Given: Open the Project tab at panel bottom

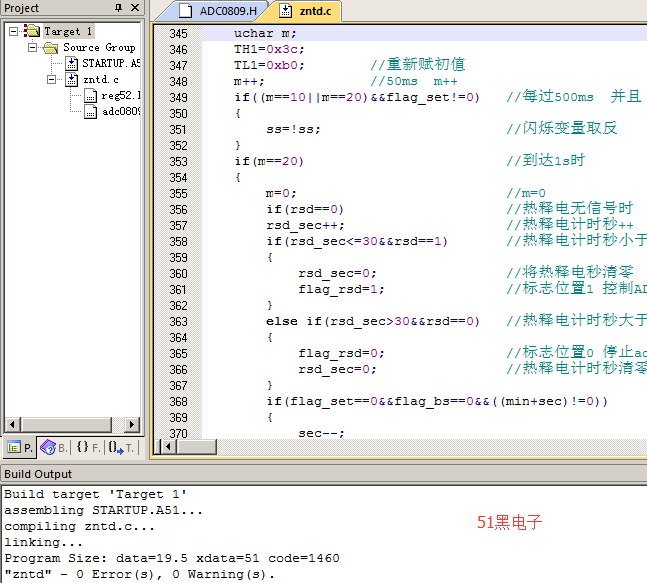Looking at the screenshot, I should tap(20, 447).
